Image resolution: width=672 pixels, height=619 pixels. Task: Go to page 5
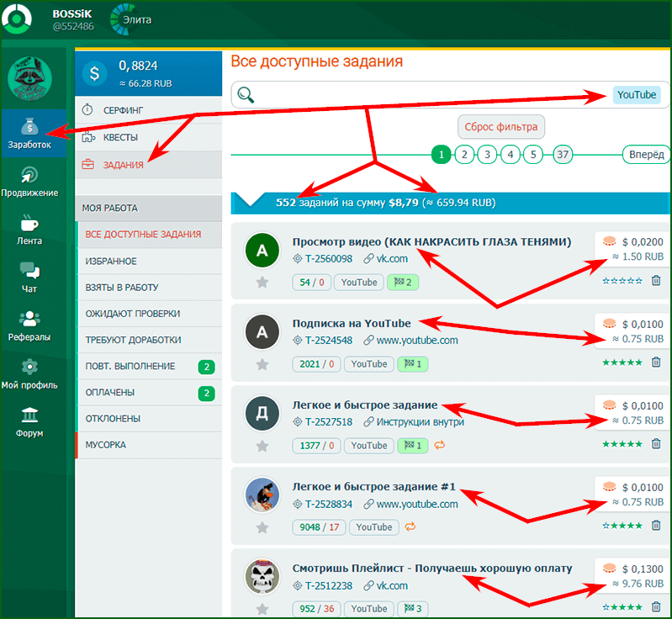coord(533,154)
